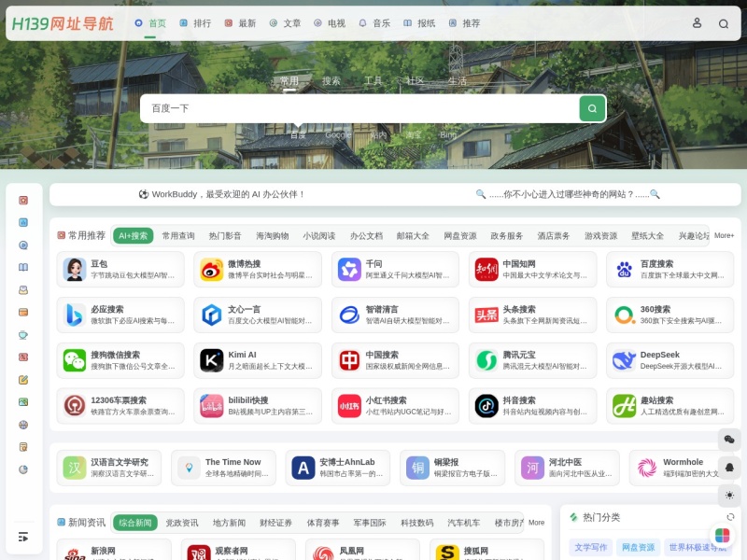
Task: Open the 搜狗微信搜索 card icon
Action: [75, 360]
